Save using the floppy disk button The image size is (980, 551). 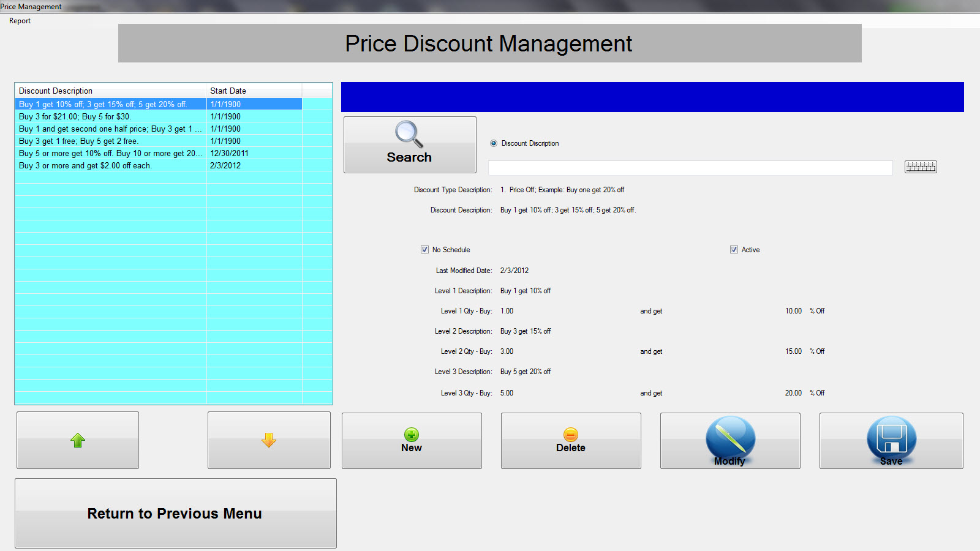tap(891, 441)
